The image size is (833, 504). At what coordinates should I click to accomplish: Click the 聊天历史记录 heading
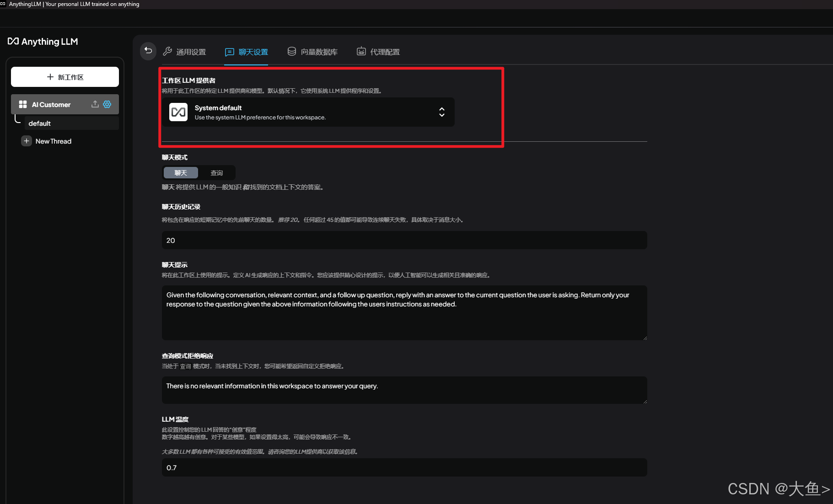coord(181,207)
